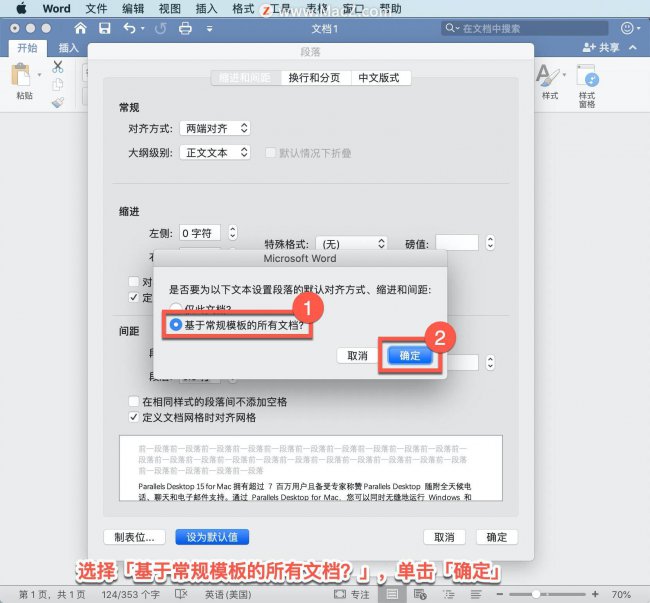Click the spelling check book icon
The width and height of the screenshot is (650, 603).
pos(181,594)
